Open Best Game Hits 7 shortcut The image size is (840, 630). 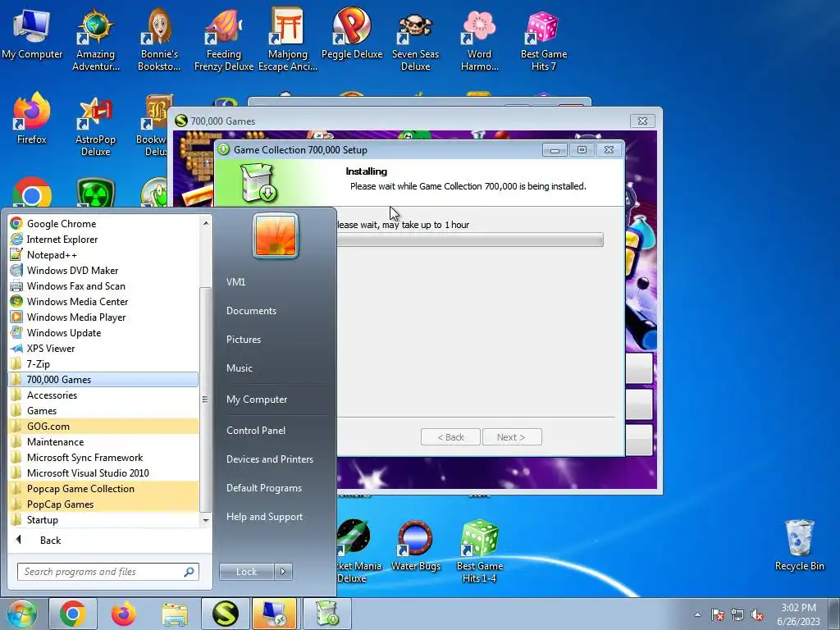543,40
